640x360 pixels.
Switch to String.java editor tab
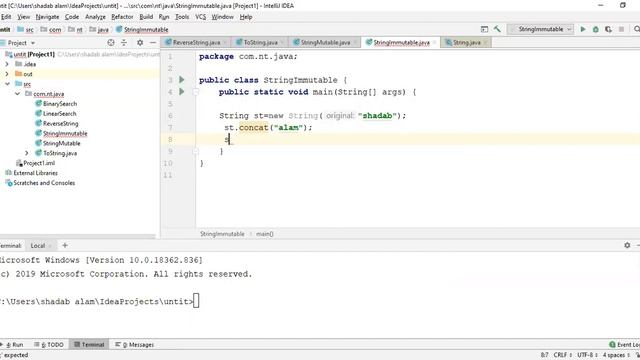[x=466, y=42]
